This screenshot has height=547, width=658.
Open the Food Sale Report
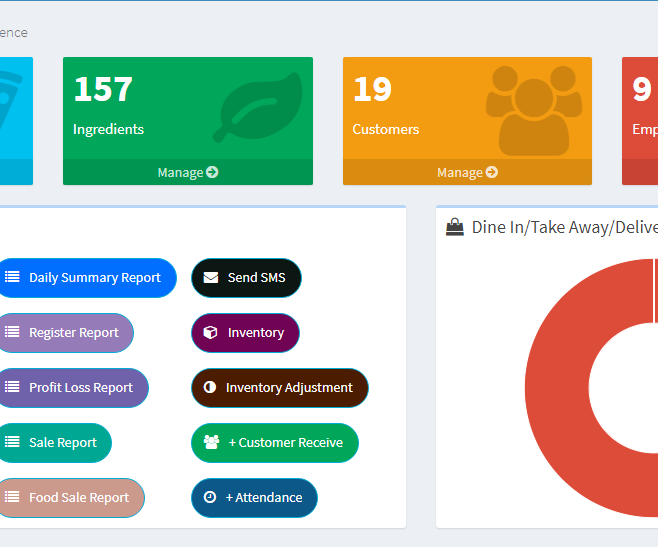pos(79,498)
